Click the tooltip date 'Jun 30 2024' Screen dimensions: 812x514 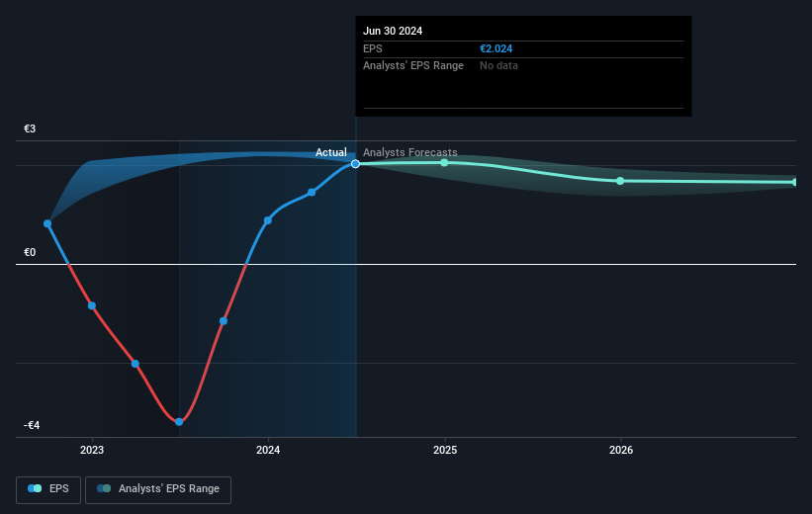tap(393, 31)
